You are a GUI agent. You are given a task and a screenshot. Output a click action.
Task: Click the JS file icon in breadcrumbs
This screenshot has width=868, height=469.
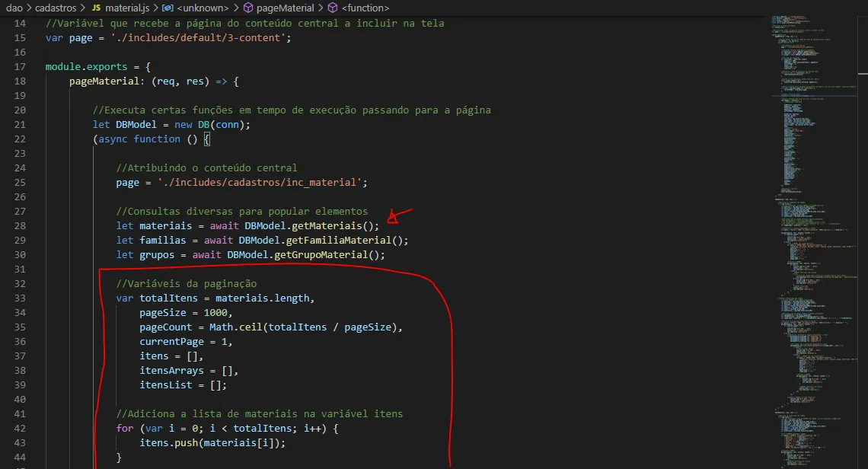pyautogui.click(x=96, y=8)
